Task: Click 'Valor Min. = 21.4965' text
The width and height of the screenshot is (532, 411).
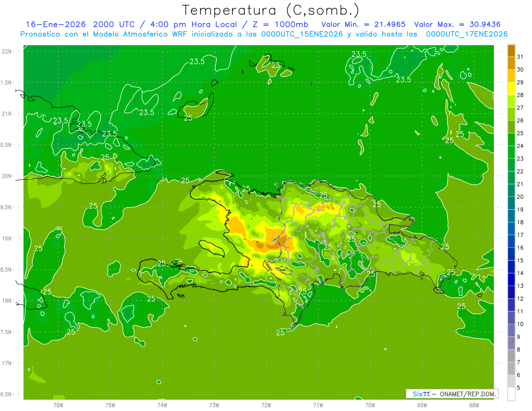Action: point(363,24)
